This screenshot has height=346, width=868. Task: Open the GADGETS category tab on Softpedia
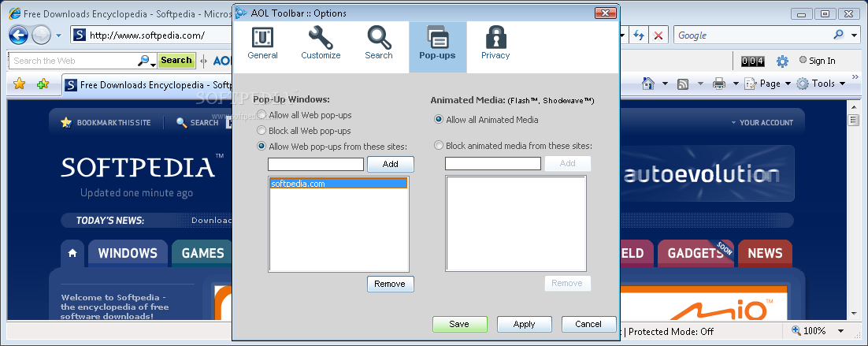coord(696,254)
